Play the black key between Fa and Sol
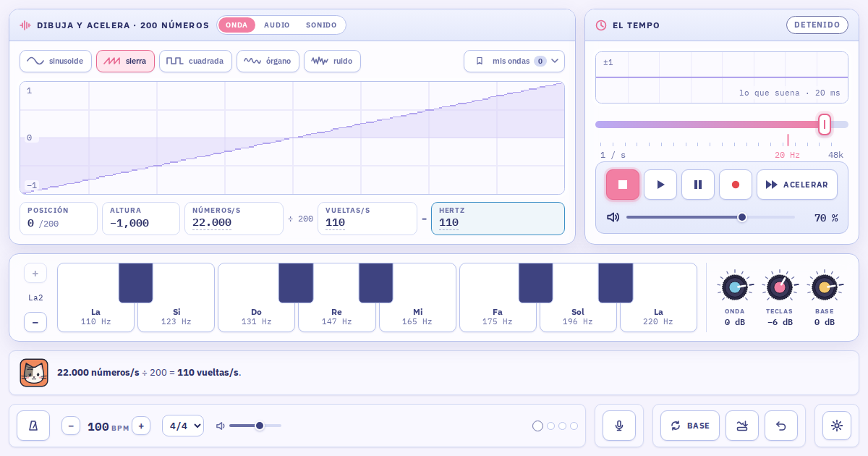The image size is (868, 456). 536,282
